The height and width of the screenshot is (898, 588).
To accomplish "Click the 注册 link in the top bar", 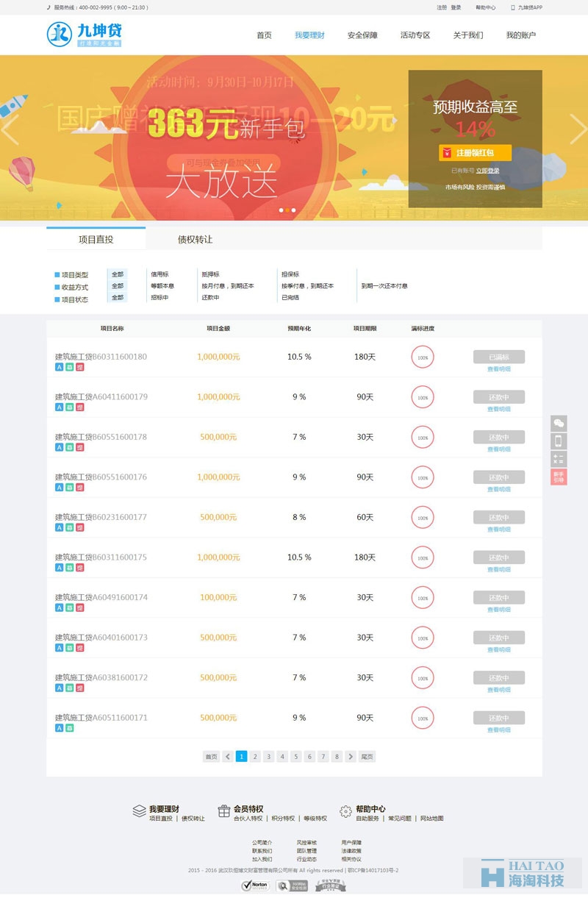I will pos(441,7).
